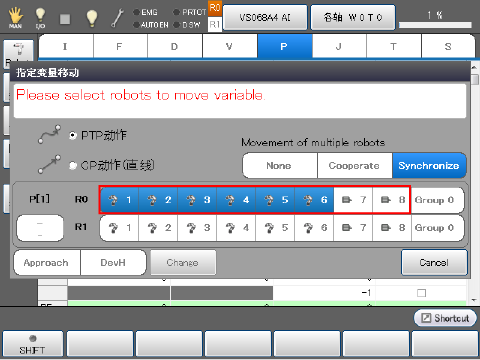Toggle R0 joint 6
Viewport: 480px width, 360px height.
(x=314, y=200)
